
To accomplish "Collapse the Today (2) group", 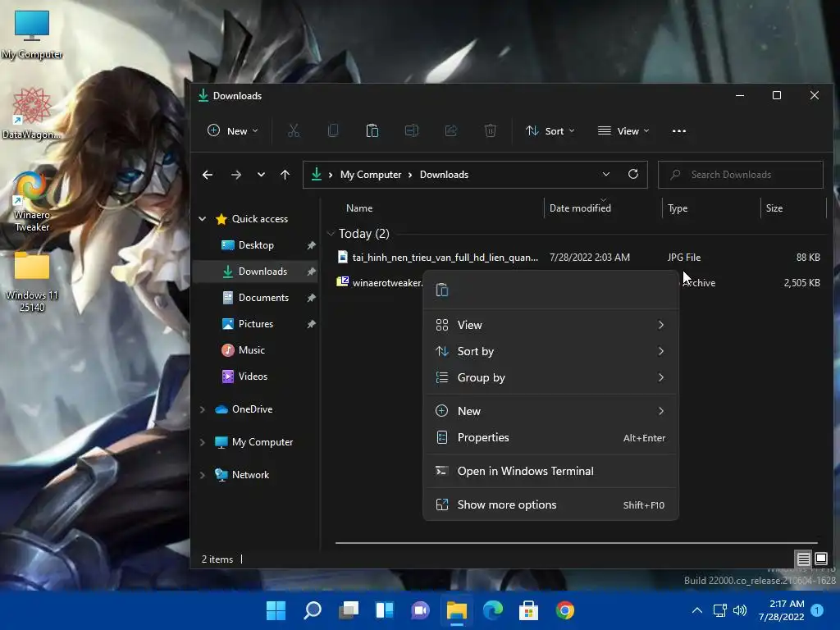I will (331, 234).
